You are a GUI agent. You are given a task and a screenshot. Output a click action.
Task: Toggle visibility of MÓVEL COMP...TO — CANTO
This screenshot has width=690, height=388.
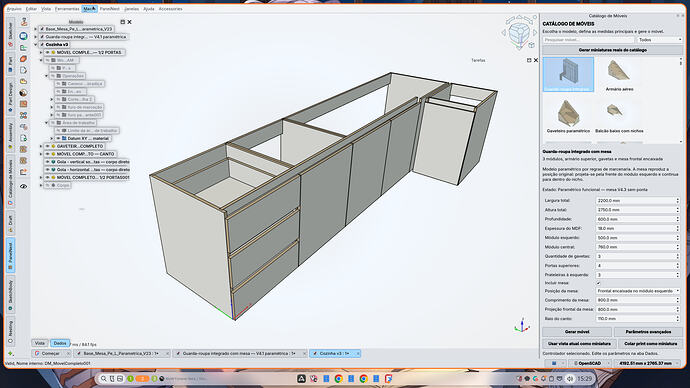coord(47,154)
